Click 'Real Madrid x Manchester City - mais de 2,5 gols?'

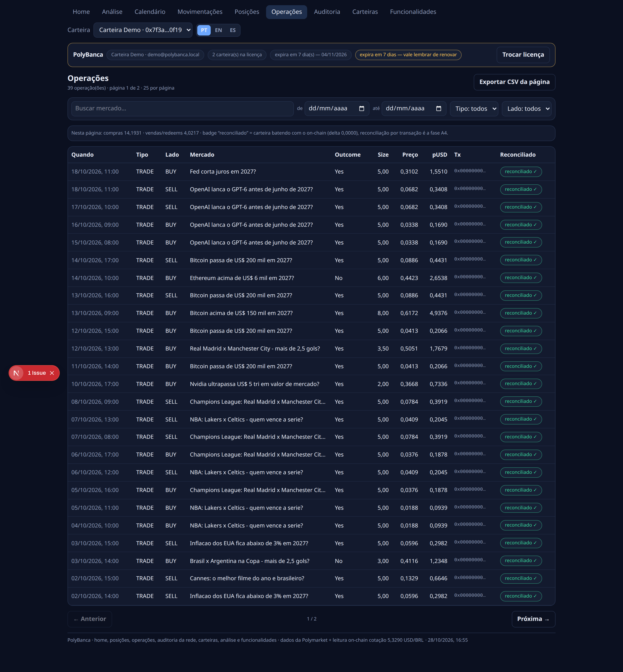(x=255, y=349)
